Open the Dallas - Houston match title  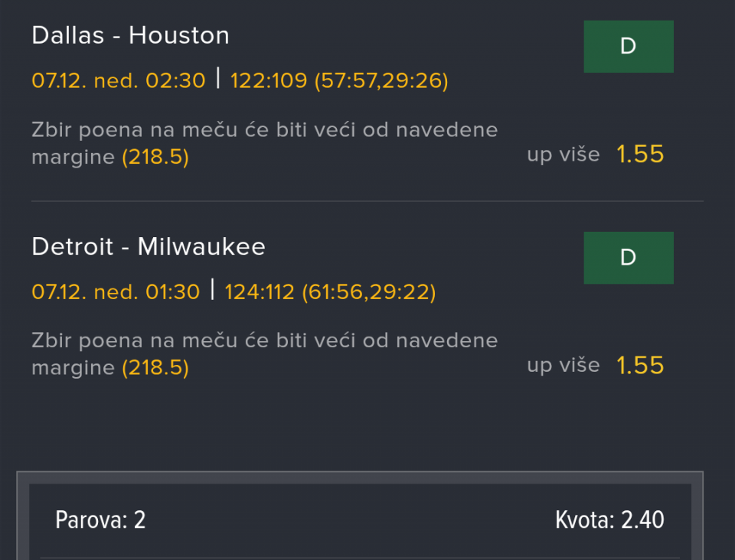click(130, 35)
